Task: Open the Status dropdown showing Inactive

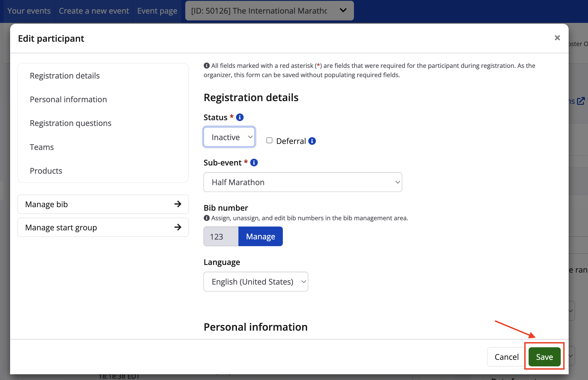Action: 229,137
